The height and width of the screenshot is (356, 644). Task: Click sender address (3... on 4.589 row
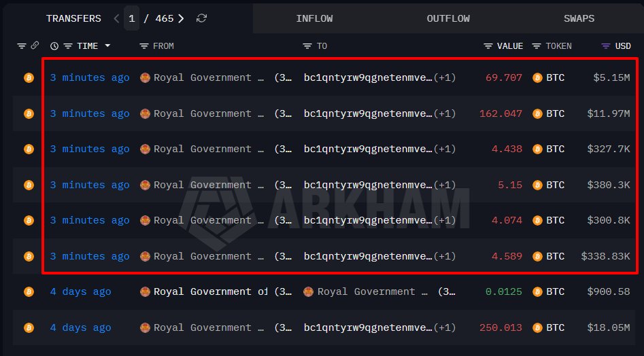pos(283,256)
